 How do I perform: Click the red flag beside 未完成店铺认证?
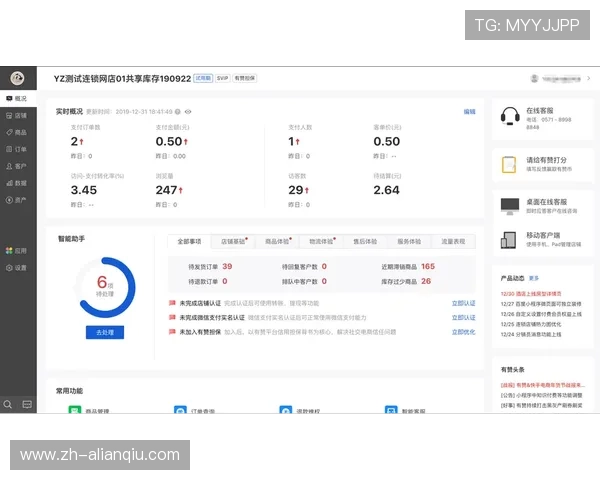point(172,303)
